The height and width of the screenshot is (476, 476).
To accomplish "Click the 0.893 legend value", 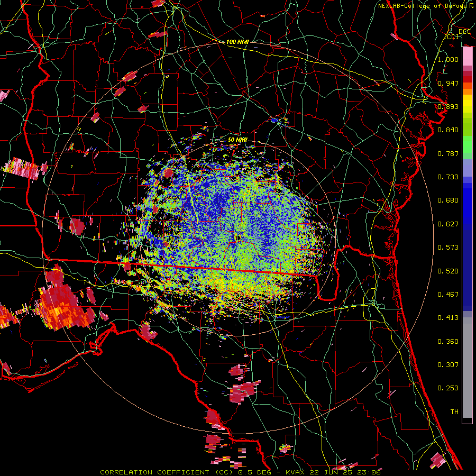I will (448, 106).
